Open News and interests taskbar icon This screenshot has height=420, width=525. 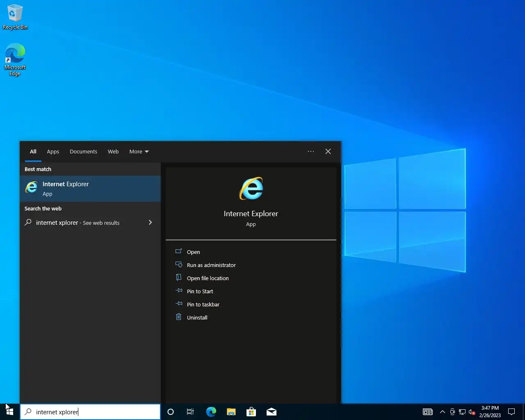[x=428, y=412]
